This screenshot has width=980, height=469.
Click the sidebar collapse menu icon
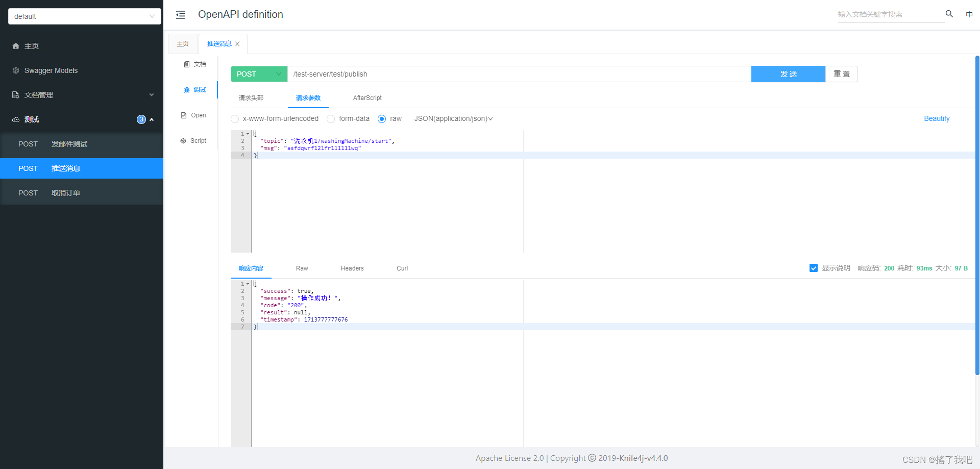[181, 15]
